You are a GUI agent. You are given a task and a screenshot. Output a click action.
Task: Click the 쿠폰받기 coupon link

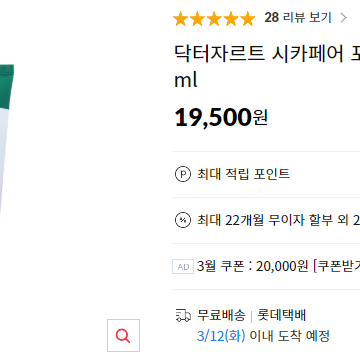(337, 266)
